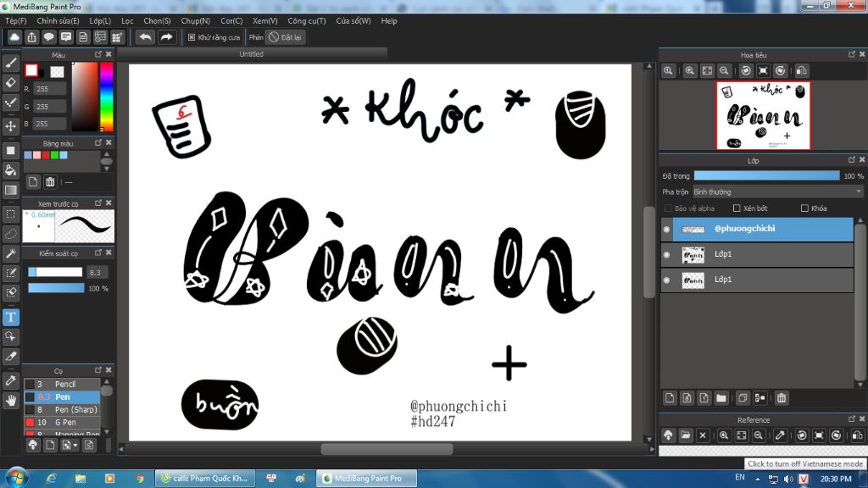Select the Lasso tool
This screenshot has height=488, width=868.
10,234
